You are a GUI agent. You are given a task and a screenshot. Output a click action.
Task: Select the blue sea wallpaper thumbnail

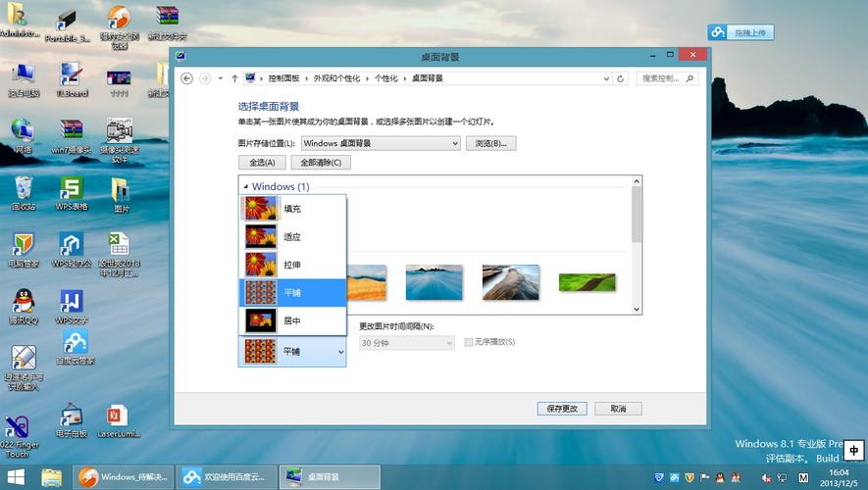(434, 282)
